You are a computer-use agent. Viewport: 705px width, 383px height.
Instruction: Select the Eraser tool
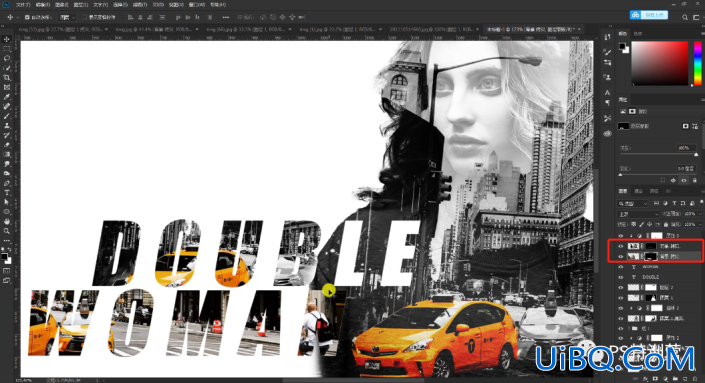click(x=7, y=145)
